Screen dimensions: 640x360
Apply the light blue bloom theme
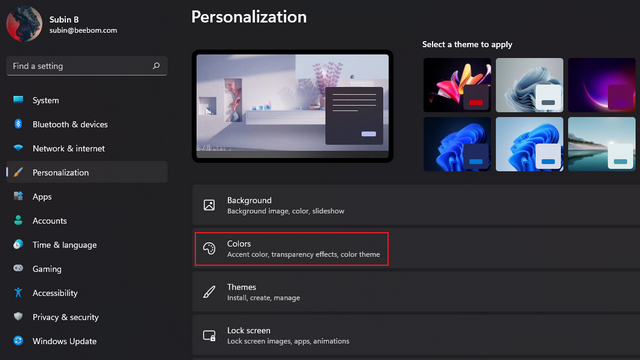pyautogui.click(x=529, y=144)
